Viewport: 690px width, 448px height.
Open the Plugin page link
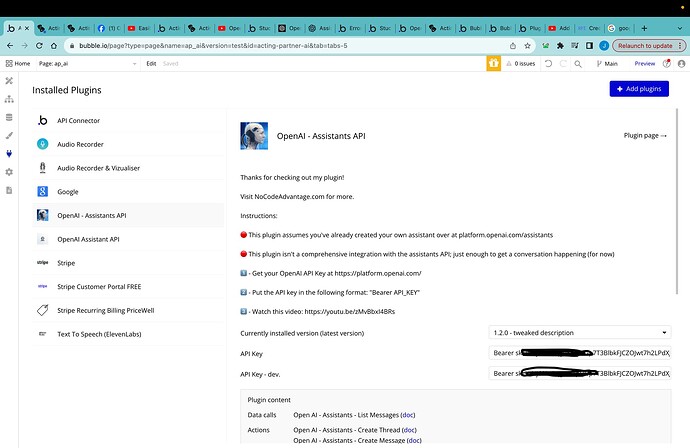coord(645,136)
